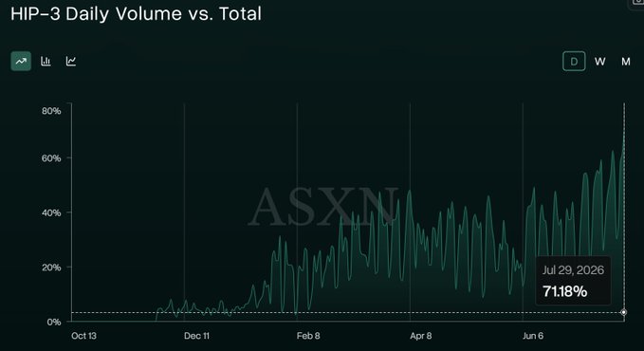This screenshot has width=644, height=351.
Task: Select the W weekly interval
Action: point(599,62)
